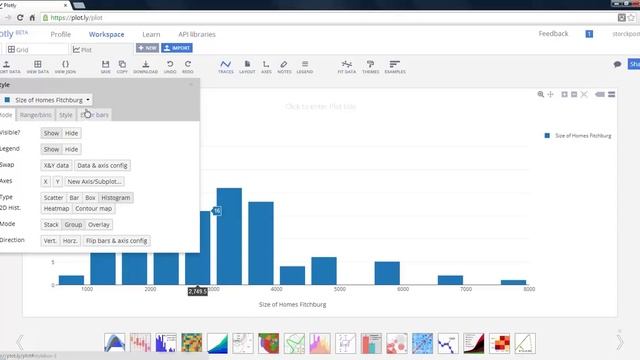The width and height of the screenshot is (640, 360).
Task: Click the plot zoom-out square icon
Action: coord(574,94)
